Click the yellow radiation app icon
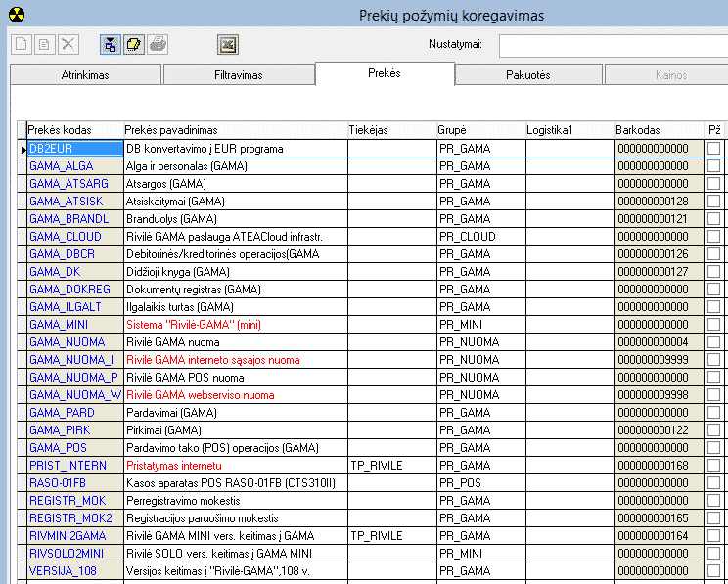This screenshot has width=728, height=584. (15, 14)
